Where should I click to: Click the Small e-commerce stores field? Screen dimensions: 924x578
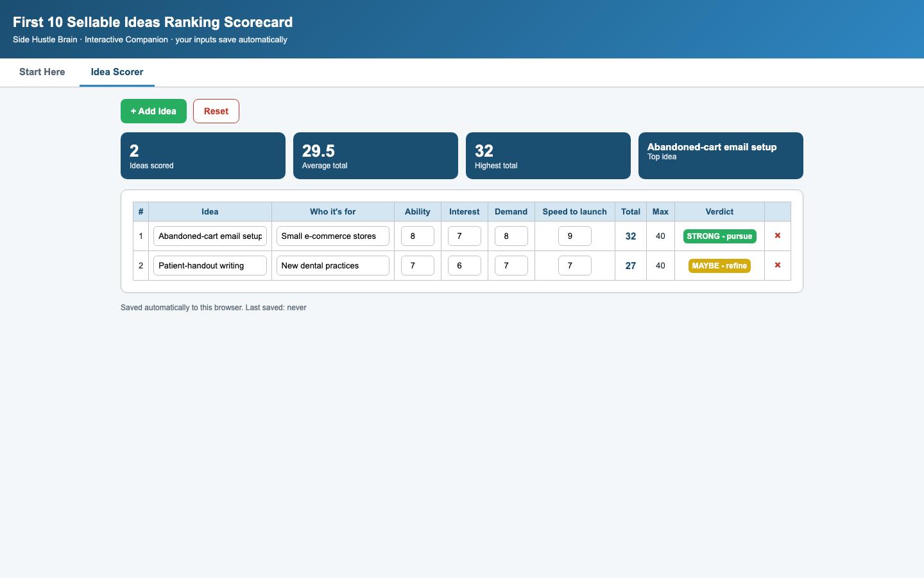click(x=332, y=236)
